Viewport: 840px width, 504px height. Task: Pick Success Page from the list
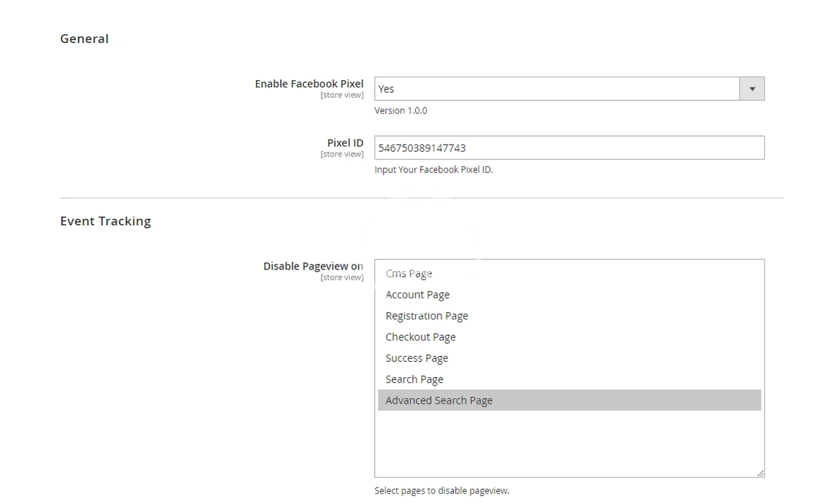click(417, 358)
